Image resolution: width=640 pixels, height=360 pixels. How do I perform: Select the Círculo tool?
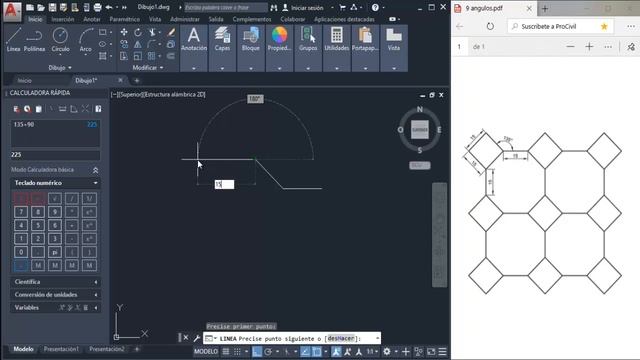pyautogui.click(x=60, y=40)
